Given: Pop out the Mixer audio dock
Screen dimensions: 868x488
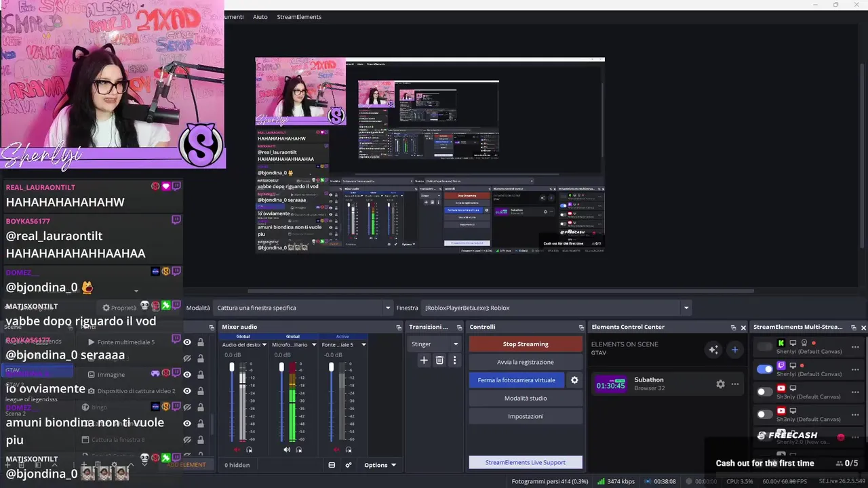Looking at the screenshot, I should pos(399,327).
